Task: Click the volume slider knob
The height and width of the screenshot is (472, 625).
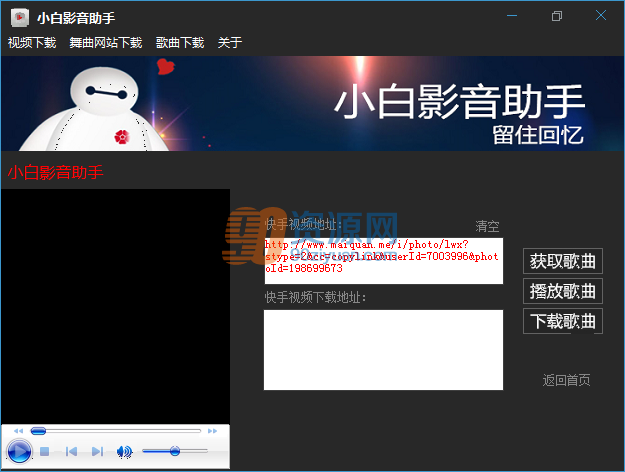Action: tap(175, 451)
